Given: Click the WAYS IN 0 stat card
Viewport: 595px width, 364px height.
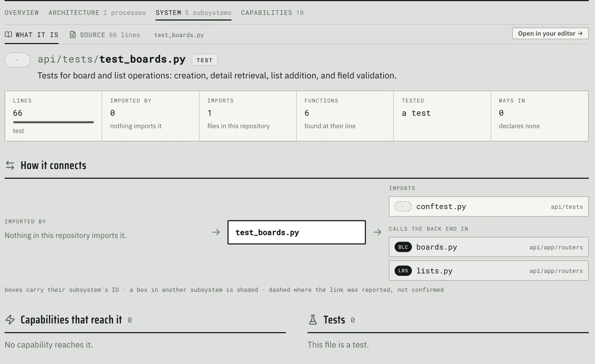Looking at the screenshot, I should point(540,116).
